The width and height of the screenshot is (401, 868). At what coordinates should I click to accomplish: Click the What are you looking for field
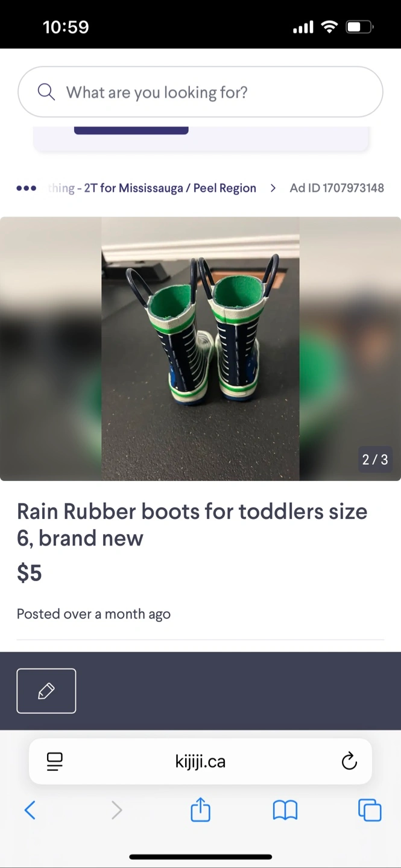[x=200, y=92]
